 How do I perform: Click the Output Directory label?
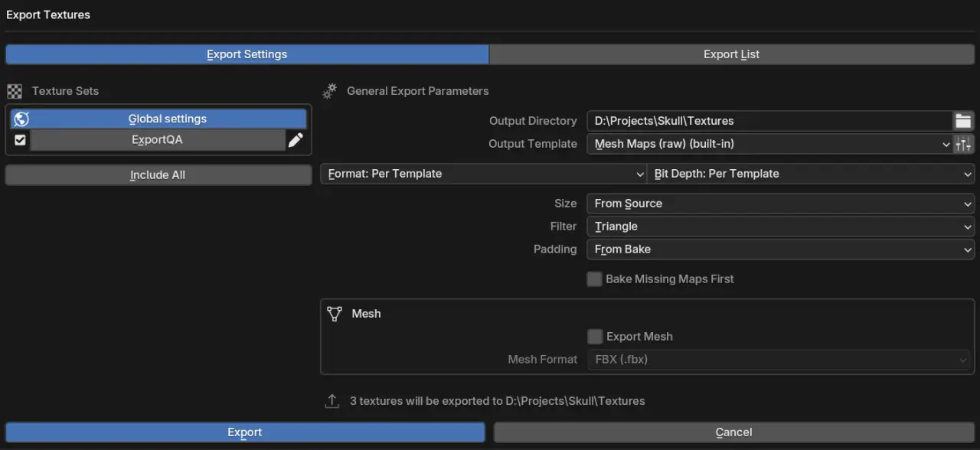tap(533, 121)
